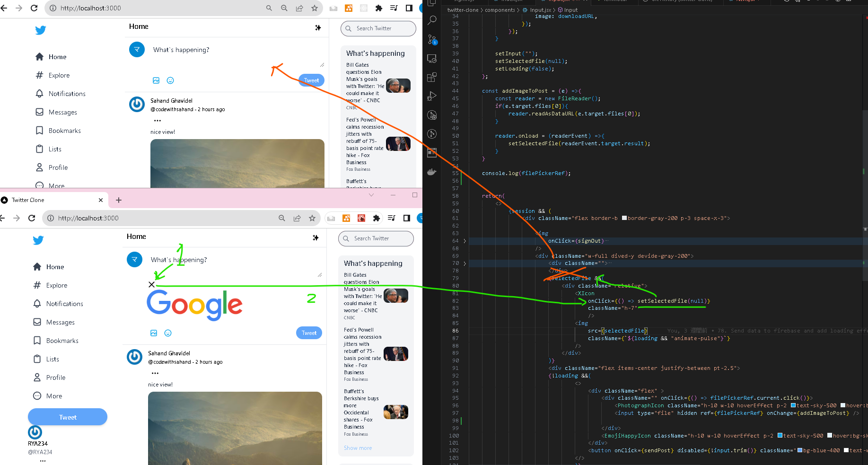The image size is (868, 465).
Task: Open tab search chevron in lower browser
Action: click(x=371, y=195)
